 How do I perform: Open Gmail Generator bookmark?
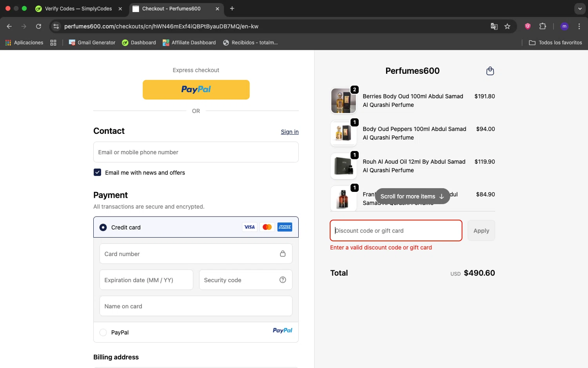(92, 42)
